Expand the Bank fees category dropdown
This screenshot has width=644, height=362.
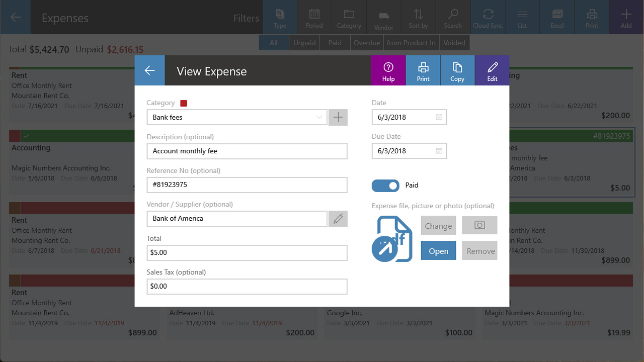[237, 117]
